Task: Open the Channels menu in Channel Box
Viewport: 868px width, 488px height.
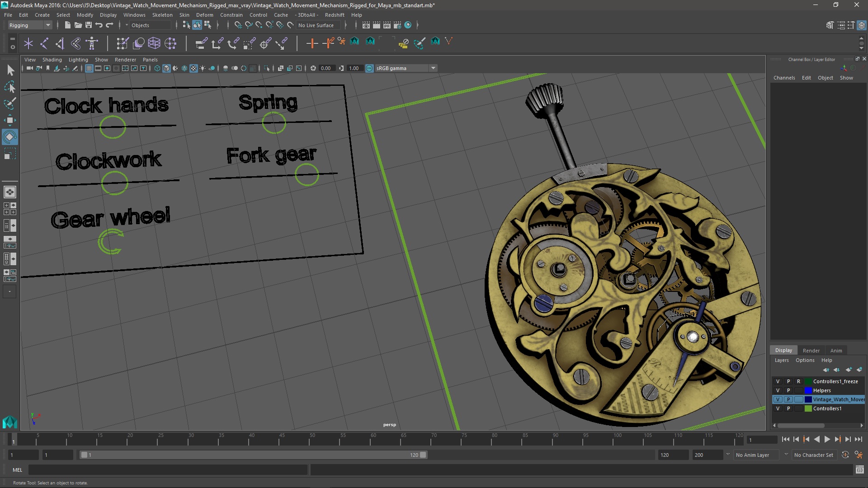Action: pos(784,78)
